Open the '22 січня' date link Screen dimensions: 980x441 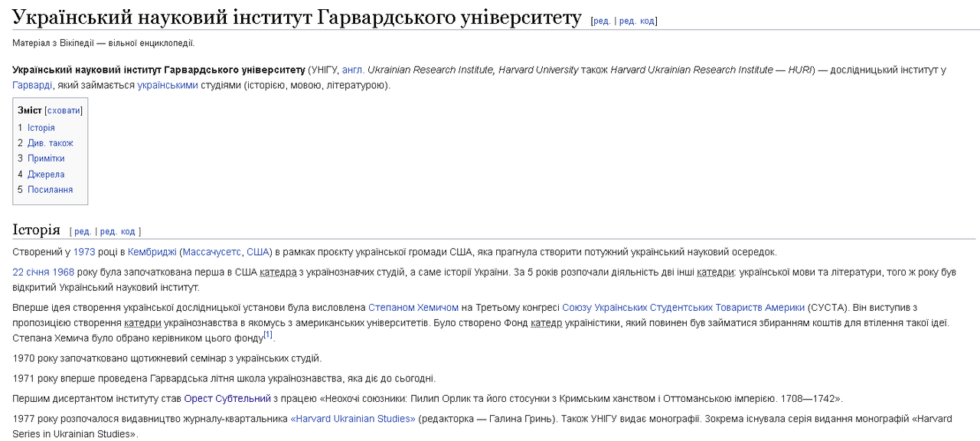point(31,272)
